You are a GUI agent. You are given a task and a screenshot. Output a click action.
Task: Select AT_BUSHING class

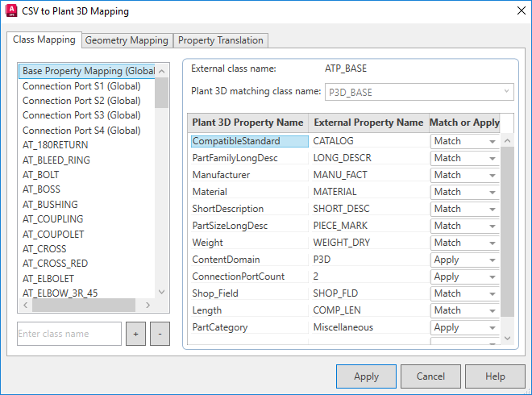(50, 204)
